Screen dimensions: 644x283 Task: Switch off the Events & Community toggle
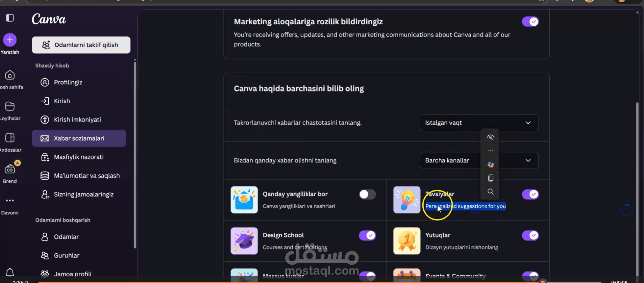tap(530, 276)
